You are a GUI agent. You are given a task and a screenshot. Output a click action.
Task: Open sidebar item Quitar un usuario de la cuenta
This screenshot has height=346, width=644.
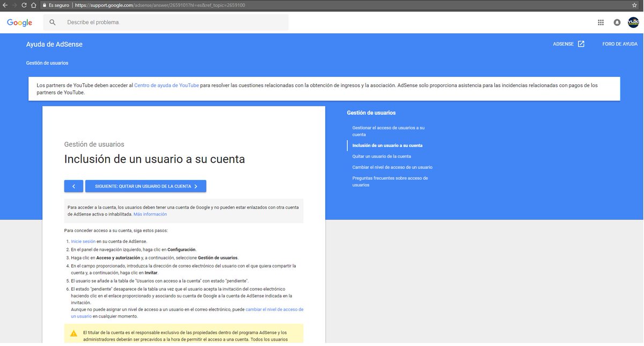(x=382, y=156)
